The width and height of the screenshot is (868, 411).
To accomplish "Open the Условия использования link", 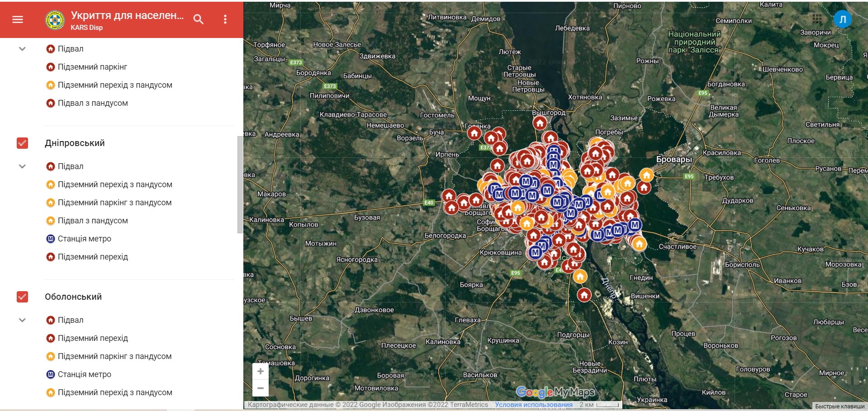I will [x=533, y=405].
